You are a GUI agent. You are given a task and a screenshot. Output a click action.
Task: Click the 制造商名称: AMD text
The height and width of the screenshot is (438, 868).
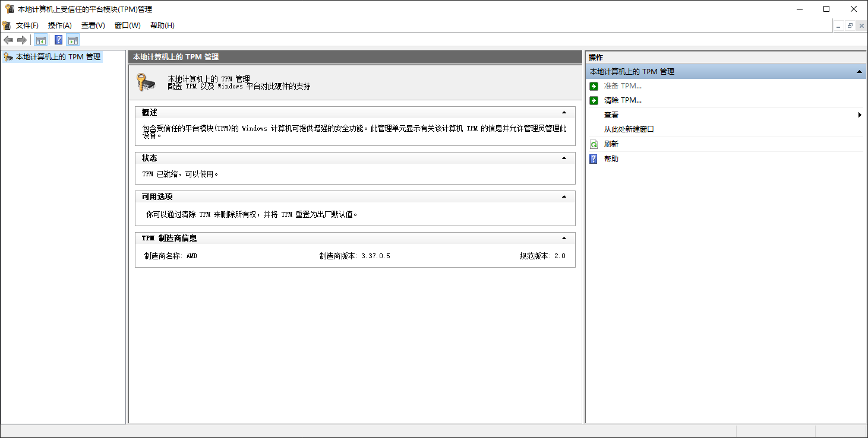click(171, 256)
